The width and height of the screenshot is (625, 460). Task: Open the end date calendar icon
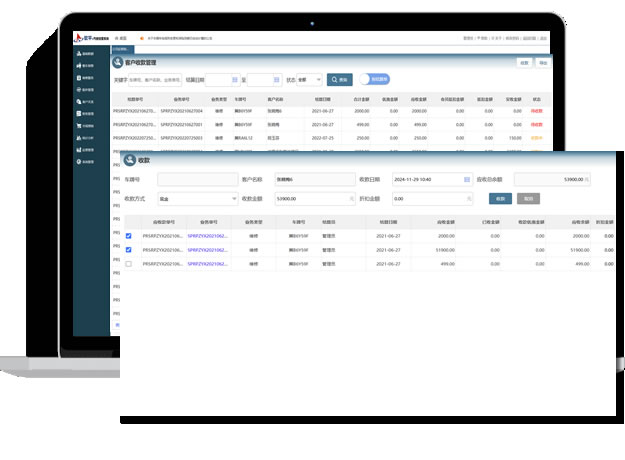[x=276, y=79]
